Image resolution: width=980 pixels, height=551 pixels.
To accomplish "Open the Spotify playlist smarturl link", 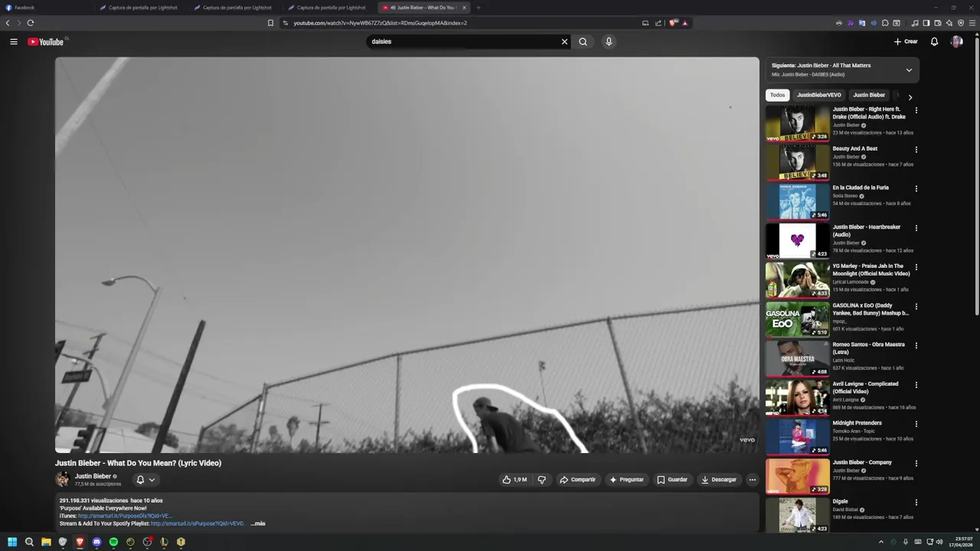I will coord(198,523).
